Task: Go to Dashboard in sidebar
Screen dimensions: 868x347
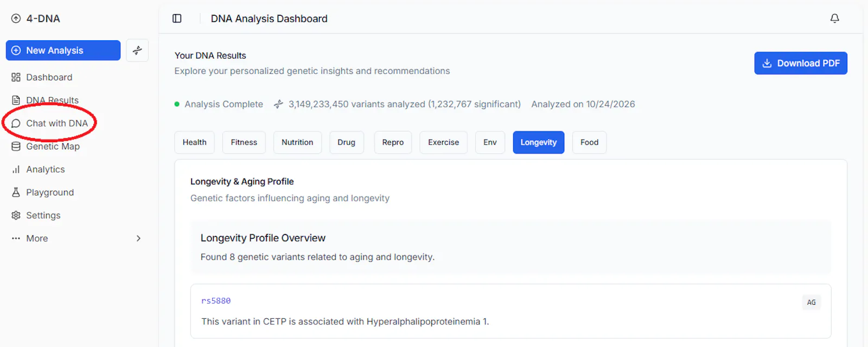Action: [x=49, y=77]
